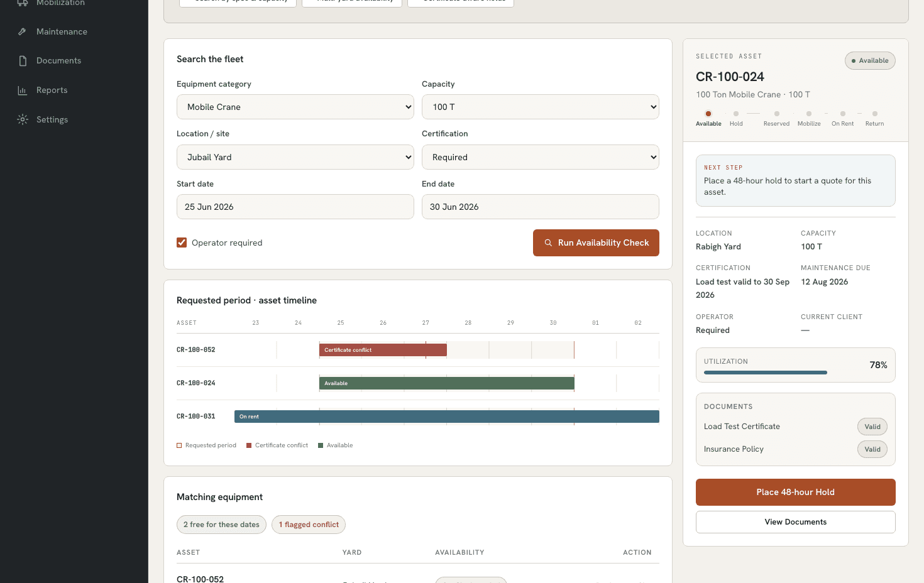Select the On Rent stage dot
Screen dimensions: 924x583
coord(843,114)
